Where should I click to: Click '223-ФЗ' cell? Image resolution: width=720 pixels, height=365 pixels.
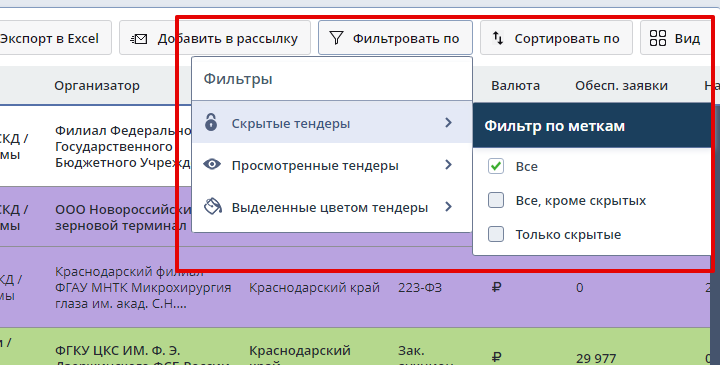coord(420,287)
